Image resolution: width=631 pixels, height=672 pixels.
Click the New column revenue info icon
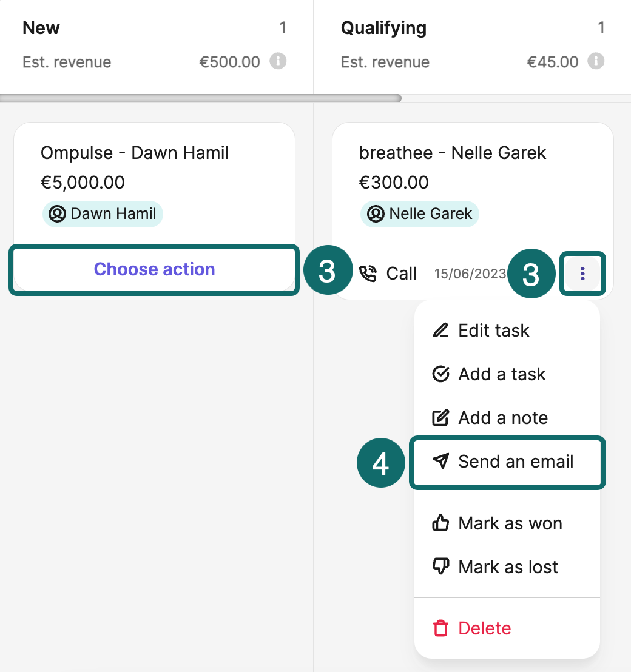[x=278, y=61]
